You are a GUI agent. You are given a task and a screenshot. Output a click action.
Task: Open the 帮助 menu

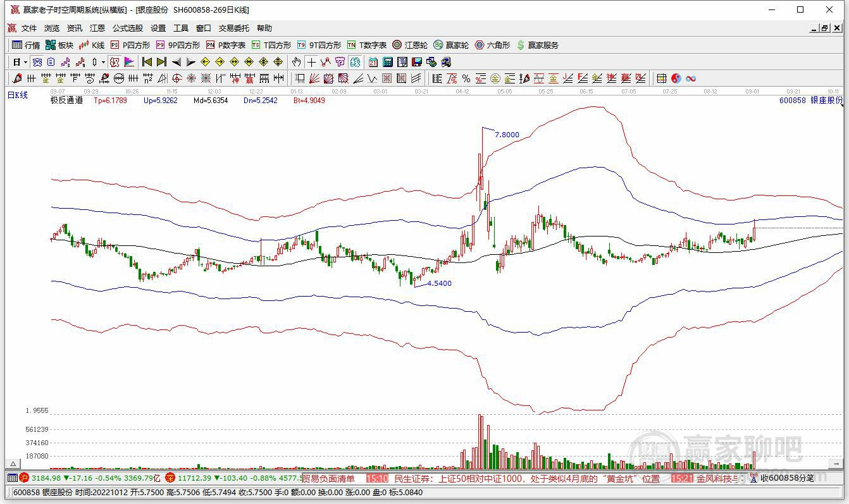264,28
